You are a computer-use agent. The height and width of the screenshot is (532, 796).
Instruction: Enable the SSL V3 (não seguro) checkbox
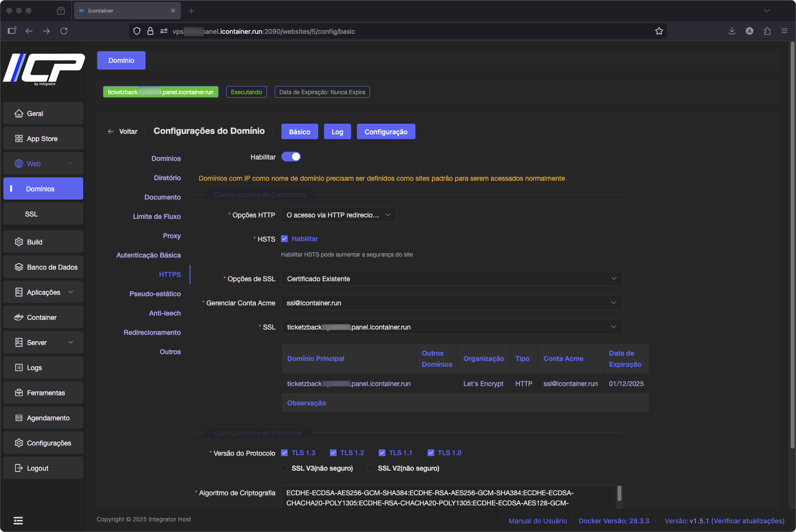[284, 468]
